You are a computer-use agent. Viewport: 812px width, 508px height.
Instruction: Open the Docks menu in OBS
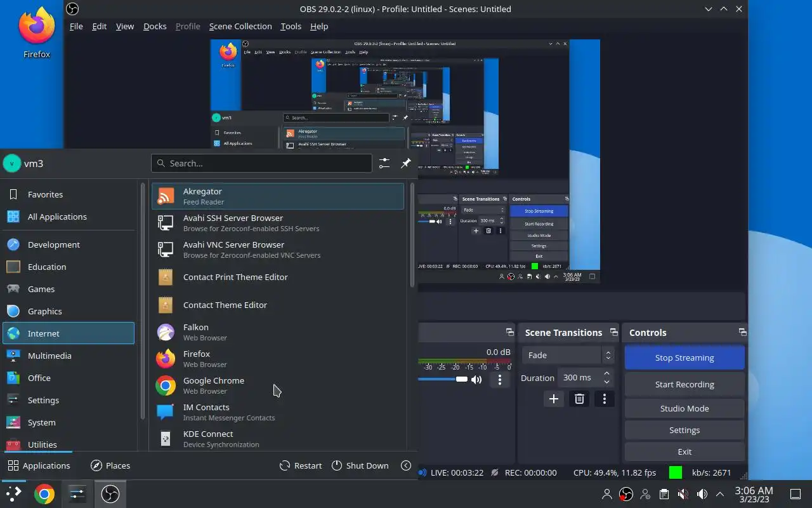click(155, 26)
